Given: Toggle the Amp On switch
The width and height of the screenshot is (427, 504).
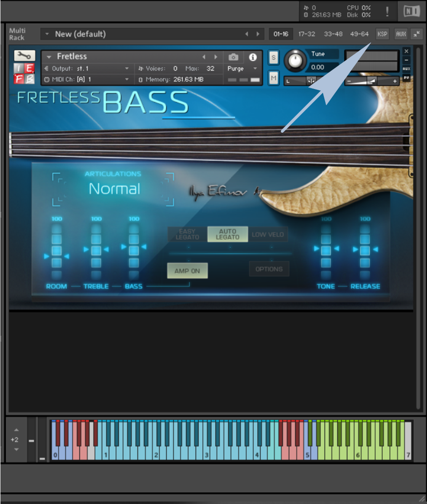Looking at the screenshot, I should tap(187, 271).
